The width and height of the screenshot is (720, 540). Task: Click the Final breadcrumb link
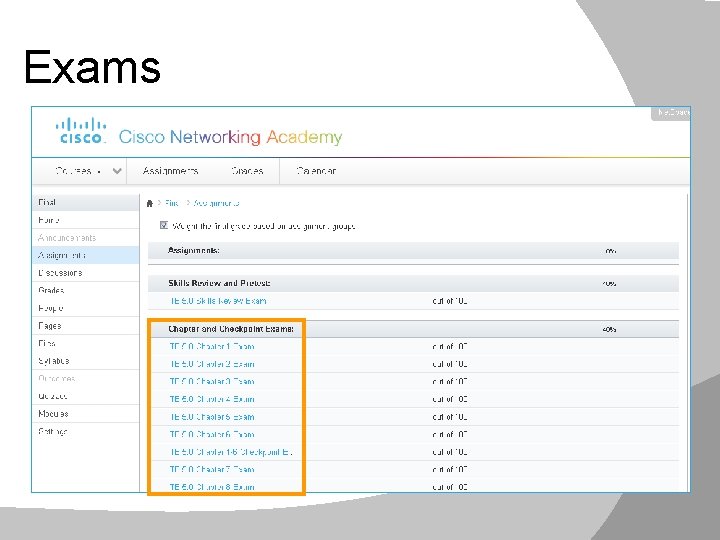click(x=172, y=203)
